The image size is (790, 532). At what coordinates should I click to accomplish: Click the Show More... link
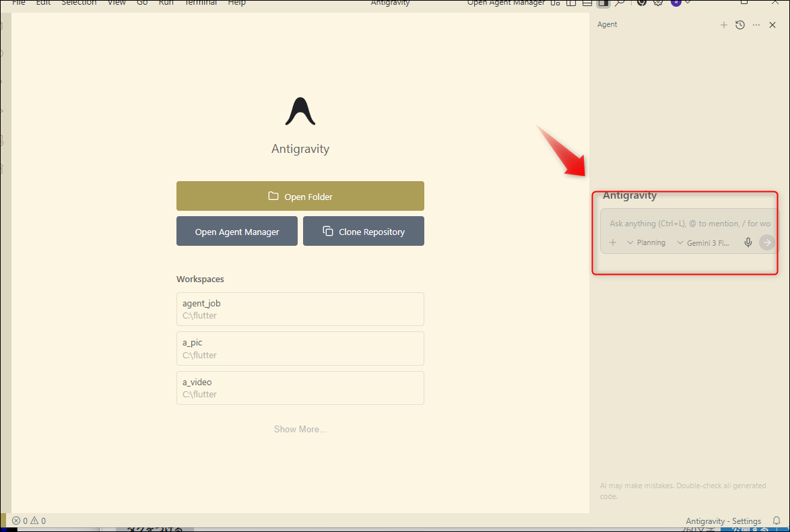click(x=300, y=429)
